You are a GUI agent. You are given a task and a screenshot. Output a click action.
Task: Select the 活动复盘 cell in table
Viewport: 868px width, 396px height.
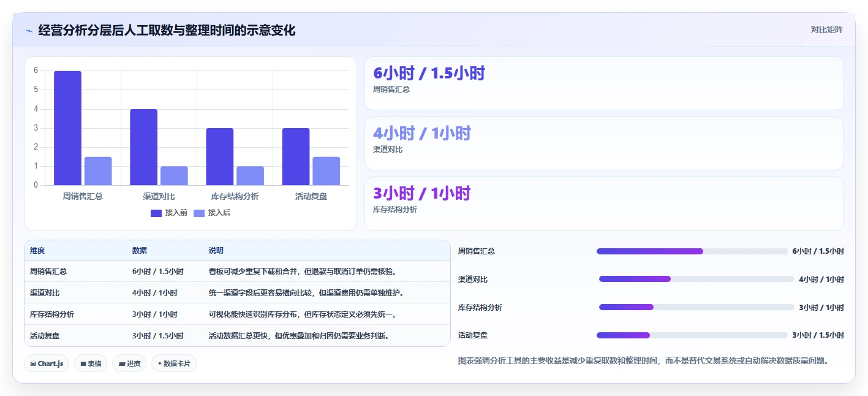pyautogui.click(x=45, y=335)
